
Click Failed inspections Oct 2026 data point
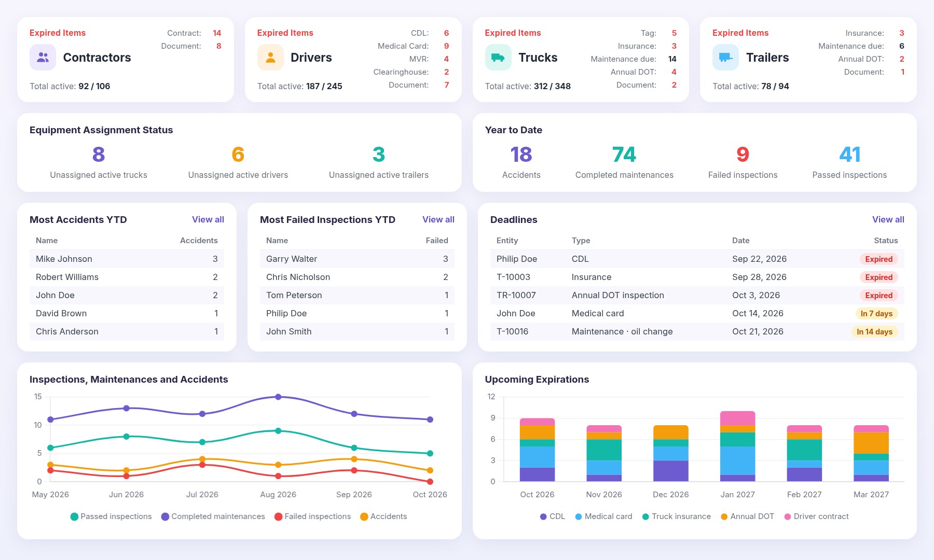tap(430, 482)
